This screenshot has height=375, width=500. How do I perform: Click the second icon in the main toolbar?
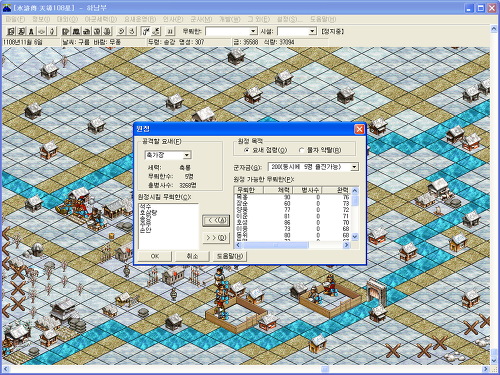[21, 31]
